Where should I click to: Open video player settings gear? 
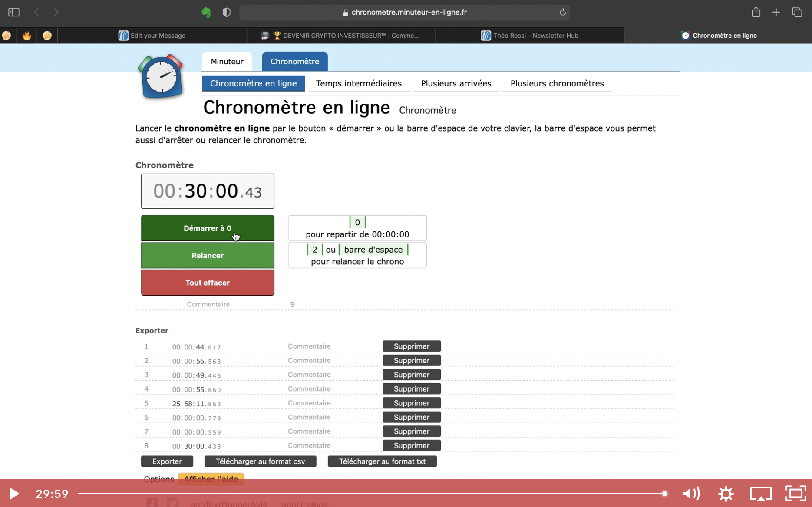726,494
